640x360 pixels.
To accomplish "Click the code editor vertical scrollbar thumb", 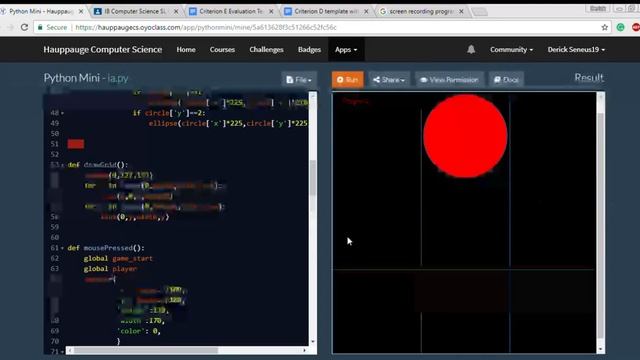I will point(313,178).
